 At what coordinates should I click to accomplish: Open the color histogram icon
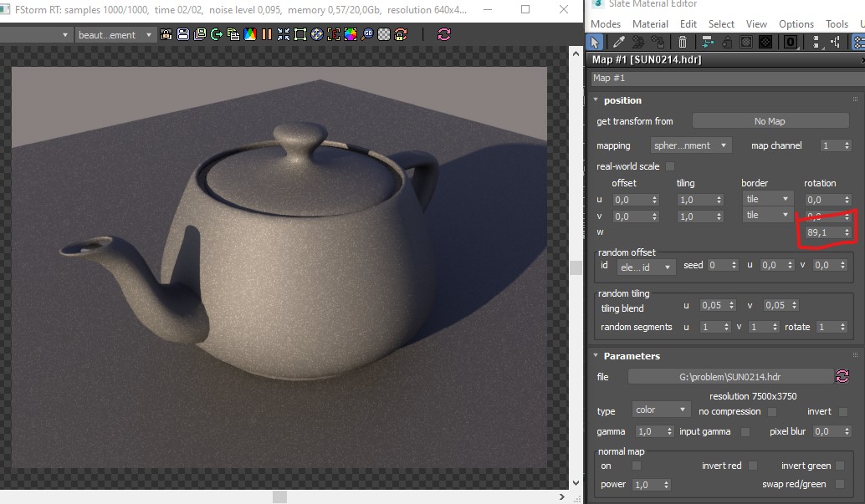point(250,35)
